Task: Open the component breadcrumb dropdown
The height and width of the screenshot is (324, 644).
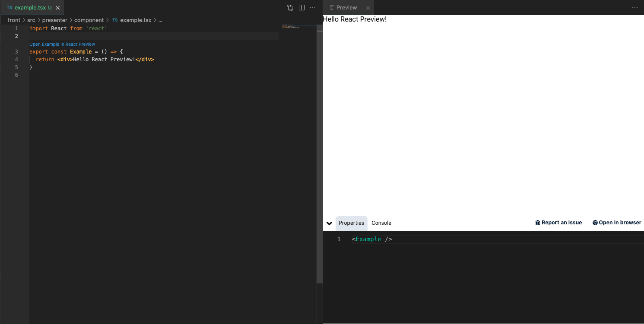Action: pos(89,20)
